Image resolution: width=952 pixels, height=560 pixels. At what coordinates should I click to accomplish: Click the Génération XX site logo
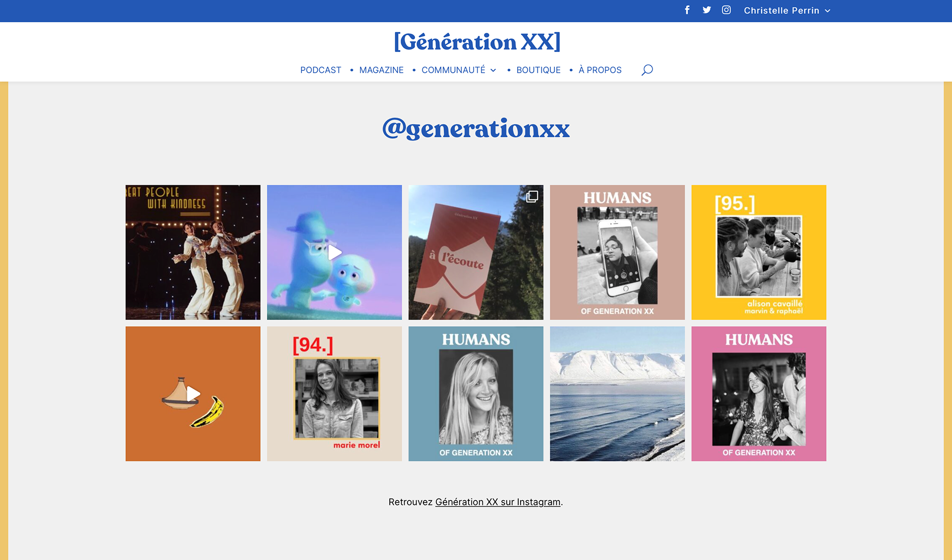click(477, 42)
